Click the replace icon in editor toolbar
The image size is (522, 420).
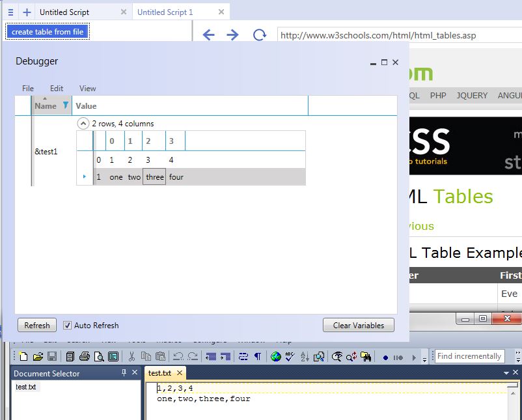click(351, 357)
